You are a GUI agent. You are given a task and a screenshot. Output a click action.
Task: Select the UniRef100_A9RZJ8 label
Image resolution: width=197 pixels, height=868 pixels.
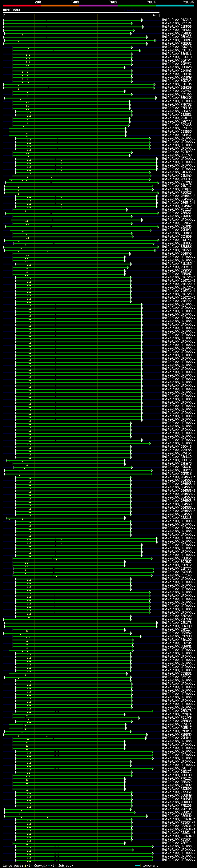(177, 47)
